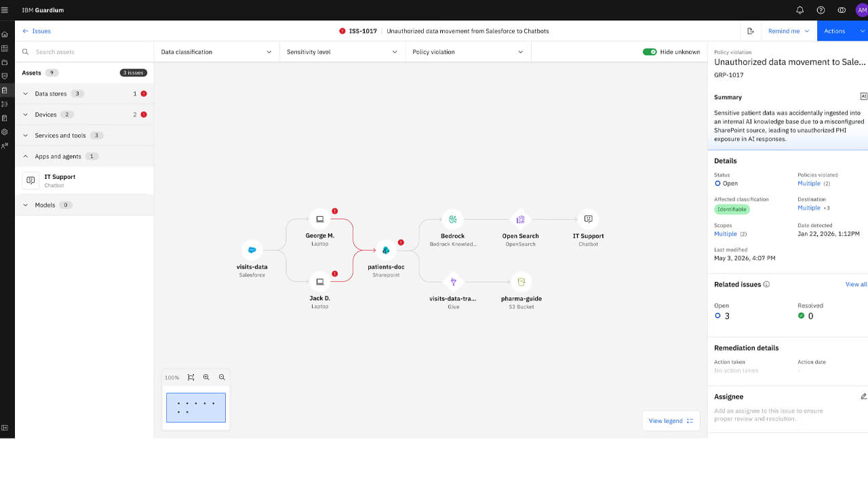Expand the Models section

(26, 205)
